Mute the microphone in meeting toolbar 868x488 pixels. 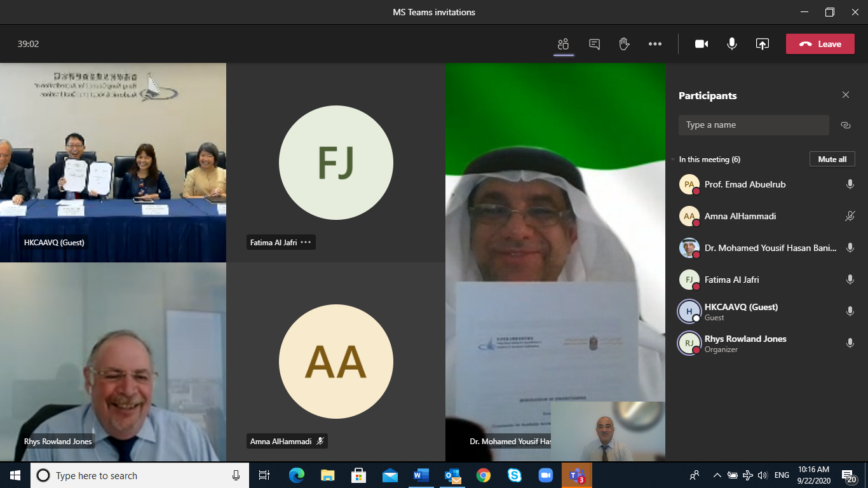coord(732,44)
